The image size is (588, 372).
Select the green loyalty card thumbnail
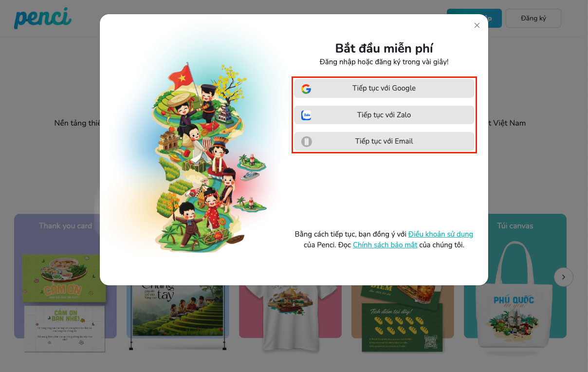(x=403, y=316)
